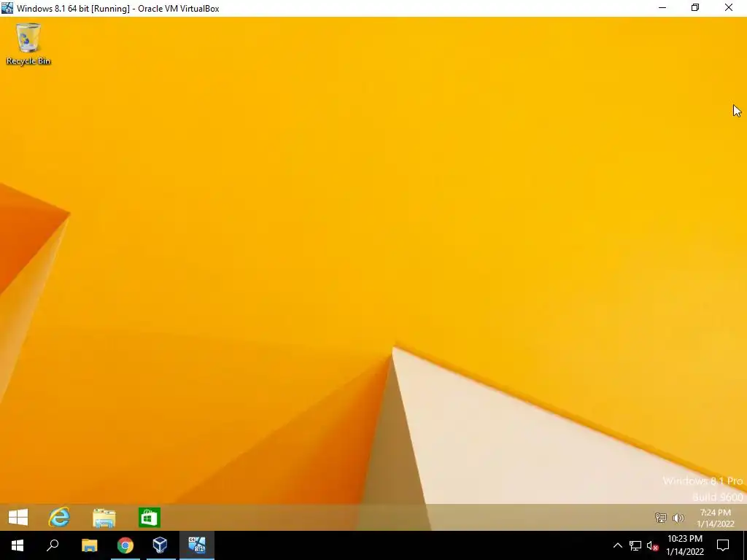Open the host Action Center notifications icon

click(x=723, y=545)
